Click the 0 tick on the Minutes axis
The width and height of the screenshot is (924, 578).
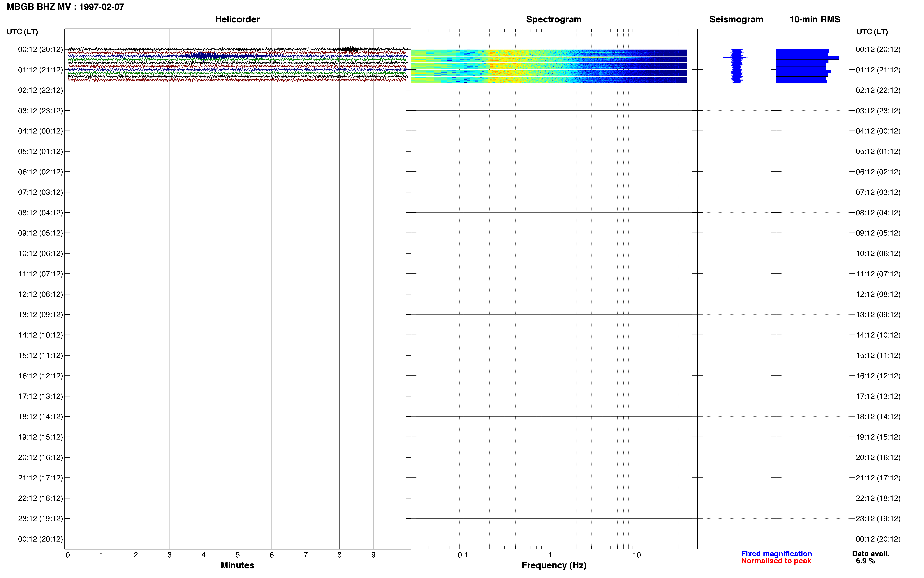click(68, 555)
